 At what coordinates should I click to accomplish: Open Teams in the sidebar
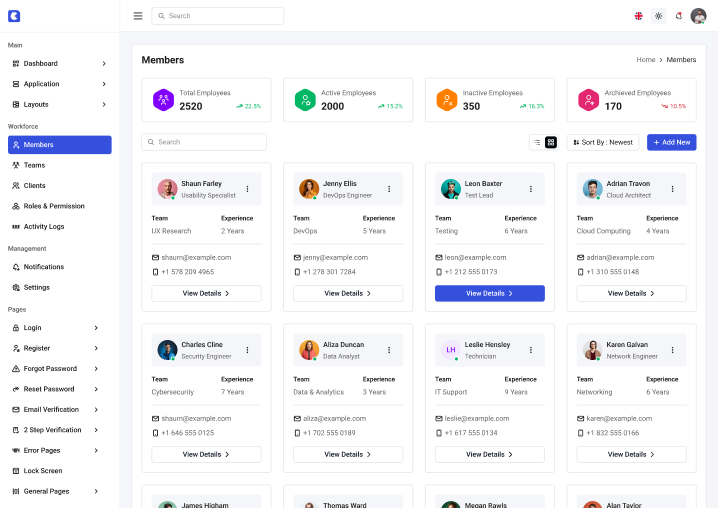coord(60,165)
